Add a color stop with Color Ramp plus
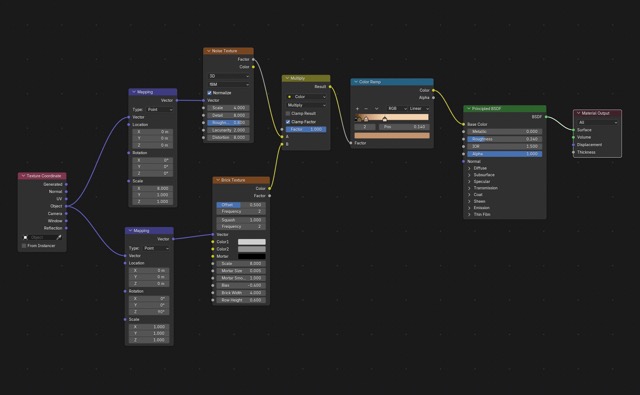640x395 pixels. (x=358, y=109)
